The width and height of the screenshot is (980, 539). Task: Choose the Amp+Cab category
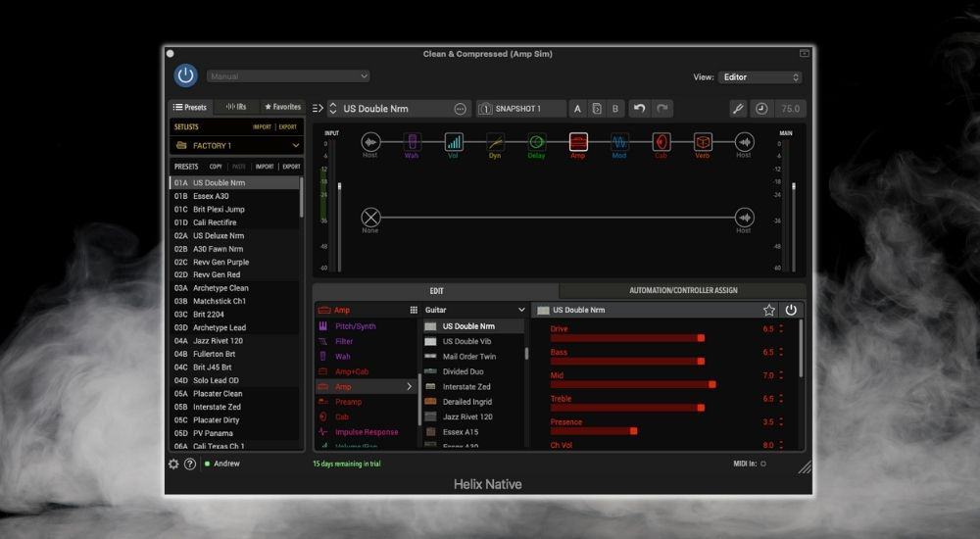pyautogui.click(x=366, y=371)
